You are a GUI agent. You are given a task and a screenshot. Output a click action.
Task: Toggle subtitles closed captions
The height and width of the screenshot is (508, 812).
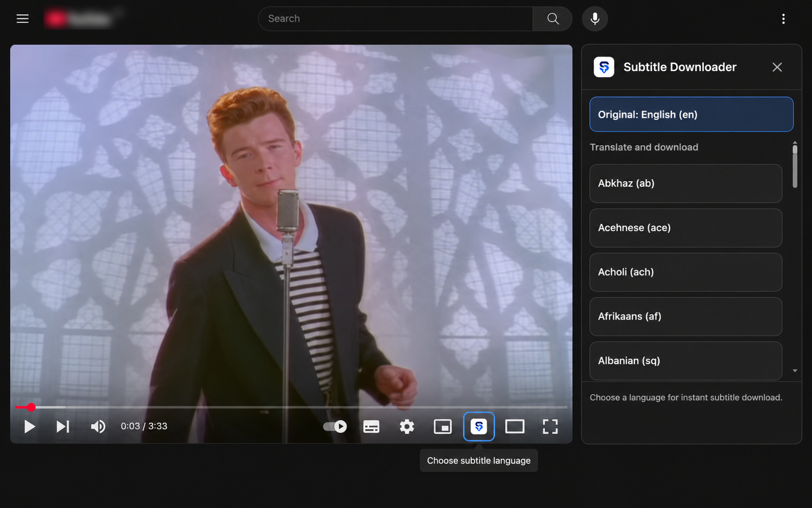[371, 427]
